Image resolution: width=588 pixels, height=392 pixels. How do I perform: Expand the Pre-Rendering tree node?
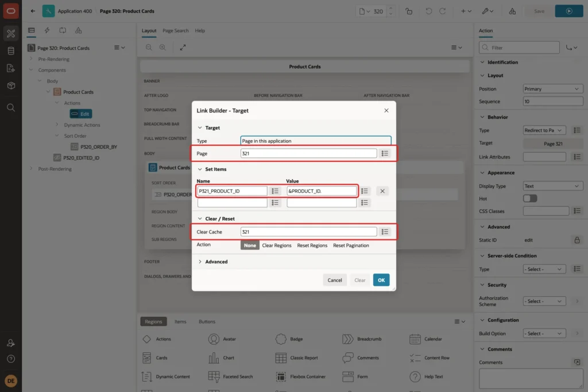[x=31, y=59]
